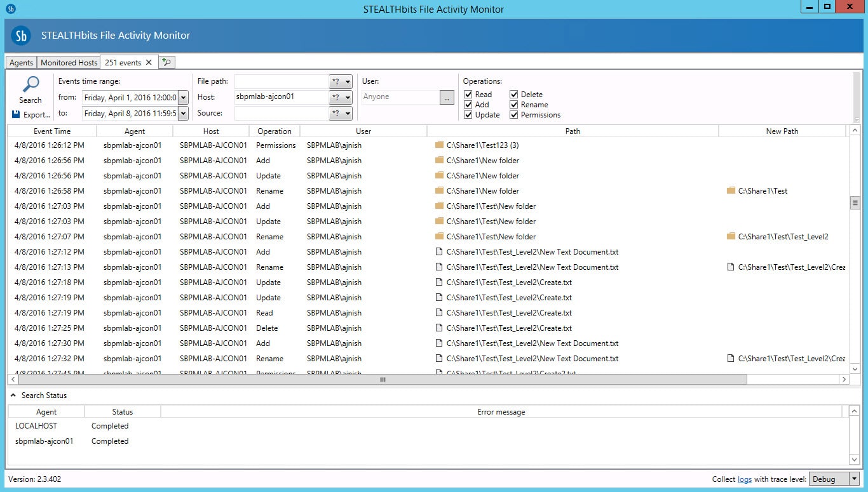Viewport: 868px width, 492px height.
Task: Click the Search magnifier icon
Action: (x=30, y=84)
